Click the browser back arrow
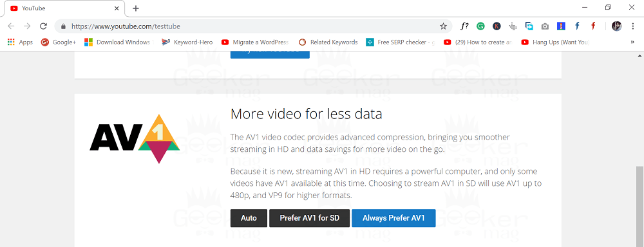The width and height of the screenshot is (644, 247). click(11, 26)
